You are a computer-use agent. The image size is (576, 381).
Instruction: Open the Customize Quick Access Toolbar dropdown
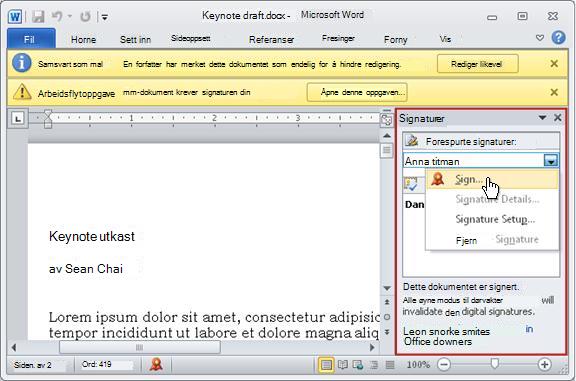(105, 17)
